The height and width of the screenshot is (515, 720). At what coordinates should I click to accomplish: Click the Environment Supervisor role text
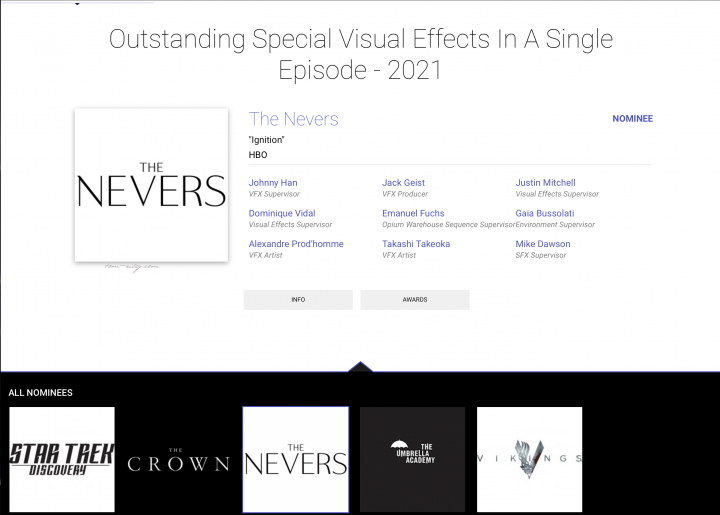[x=555, y=225]
